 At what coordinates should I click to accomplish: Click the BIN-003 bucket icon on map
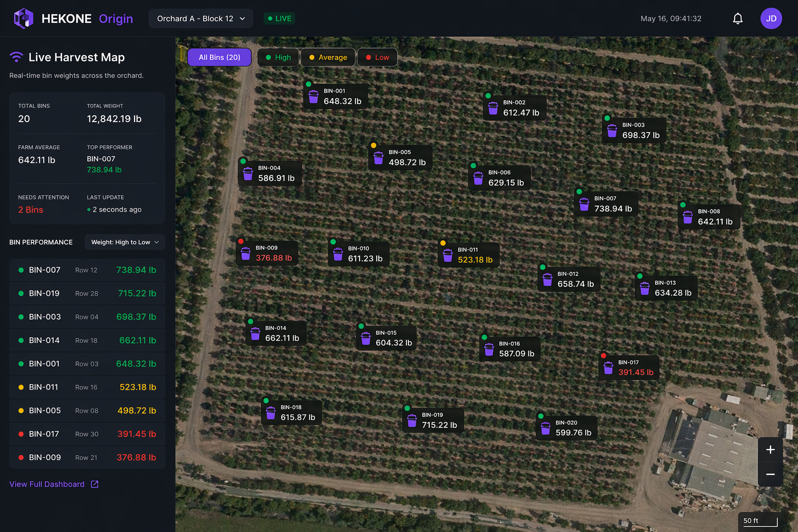click(612, 130)
